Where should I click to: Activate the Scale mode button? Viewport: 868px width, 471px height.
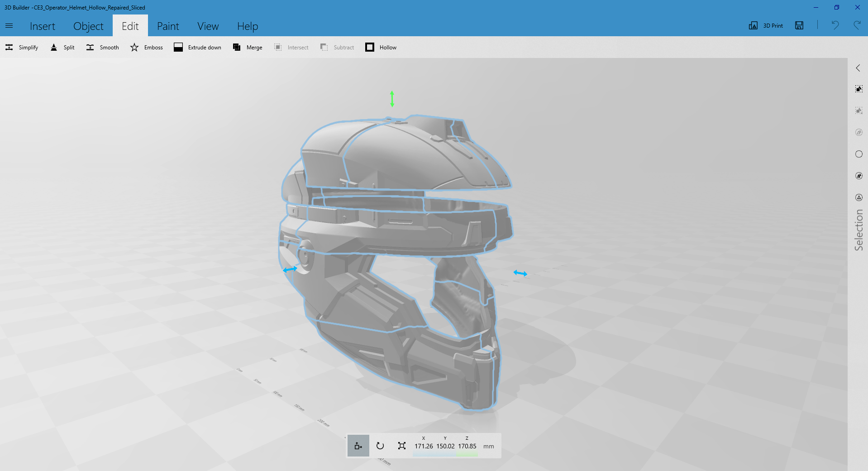tap(401, 446)
